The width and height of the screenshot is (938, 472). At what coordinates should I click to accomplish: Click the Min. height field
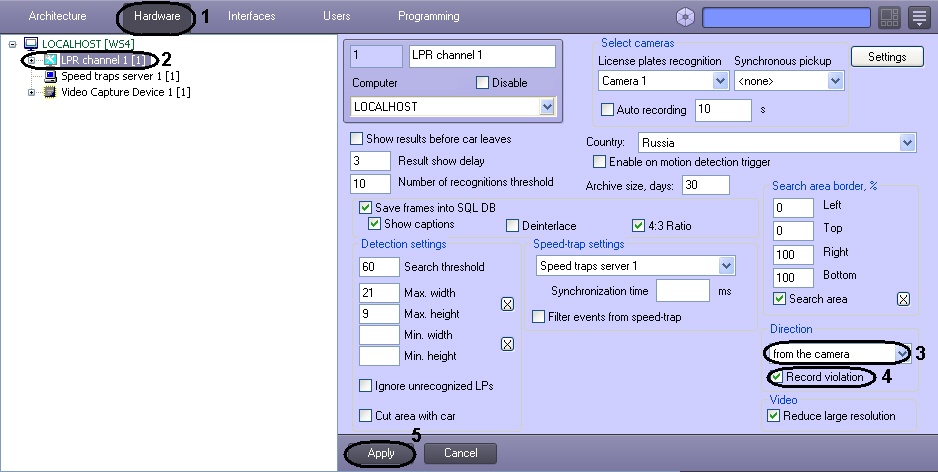(379, 356)
